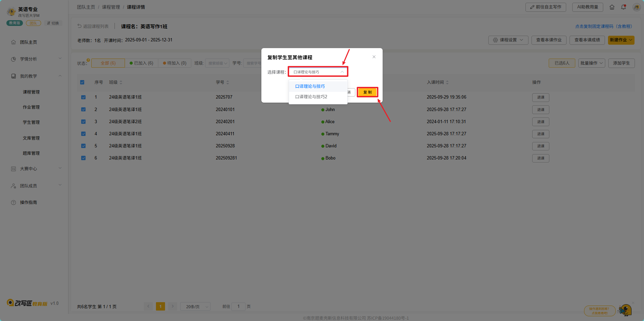This screenshot has height=321, width=644.
Task: Open the 批量操作 dropdown
Action: point(591,63)
